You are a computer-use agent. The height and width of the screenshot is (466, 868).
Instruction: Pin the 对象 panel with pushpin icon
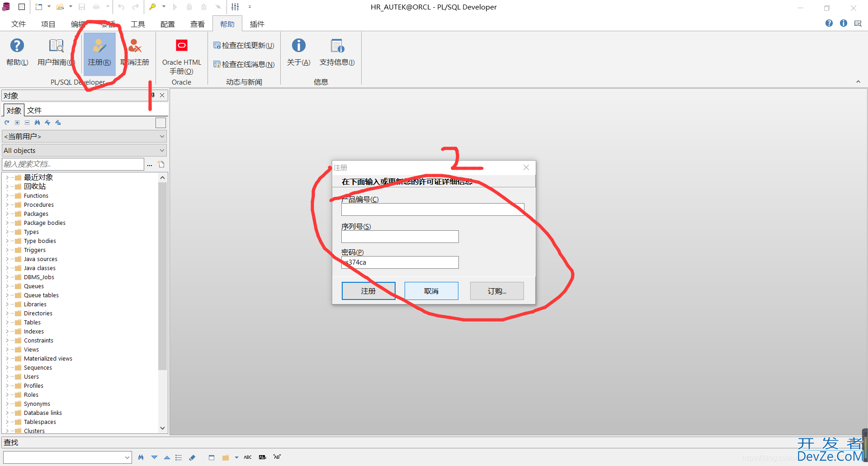(153, 95)
